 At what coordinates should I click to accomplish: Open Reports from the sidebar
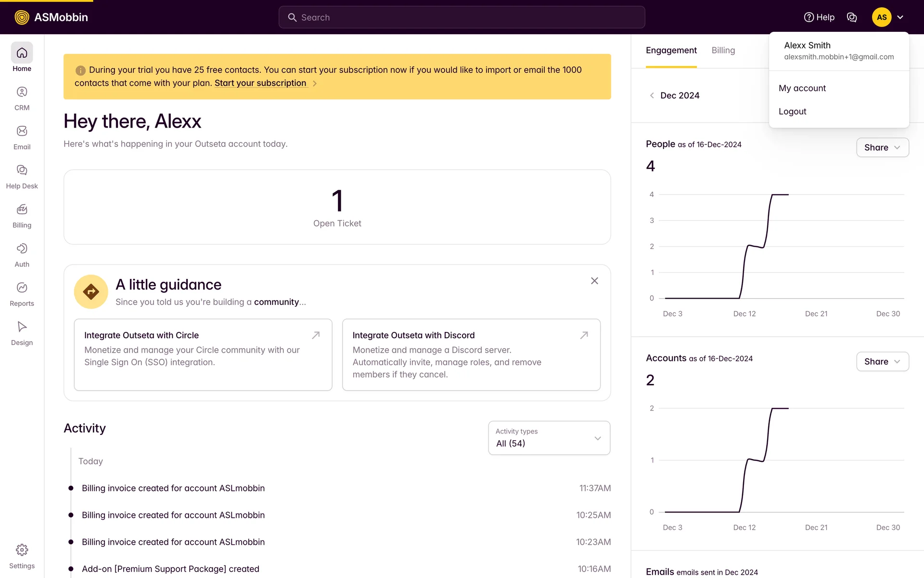[22, 294]
